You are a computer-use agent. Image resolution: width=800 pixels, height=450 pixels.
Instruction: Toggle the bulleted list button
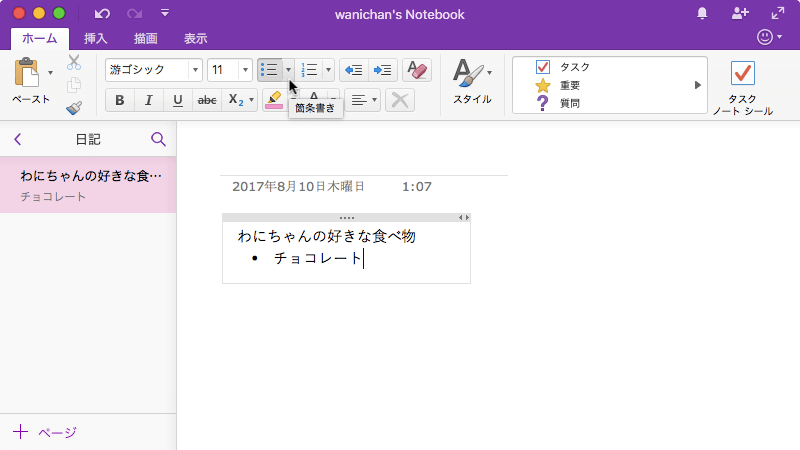point(269,70)
